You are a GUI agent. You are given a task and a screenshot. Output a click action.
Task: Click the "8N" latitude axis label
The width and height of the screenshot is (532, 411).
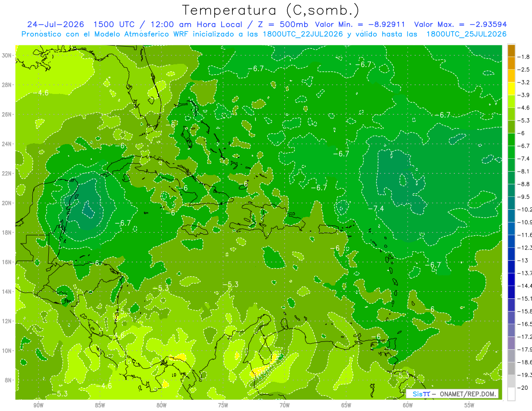pos(9,380)
